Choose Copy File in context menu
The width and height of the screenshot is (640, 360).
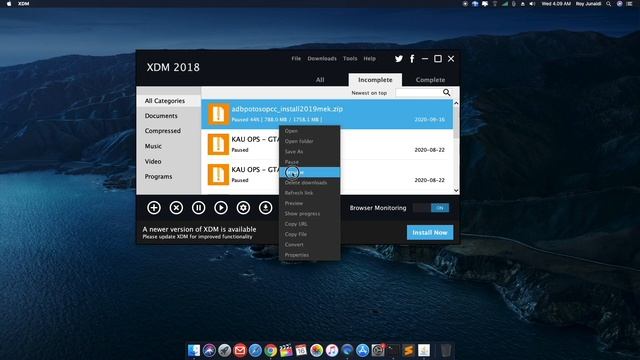309,234
